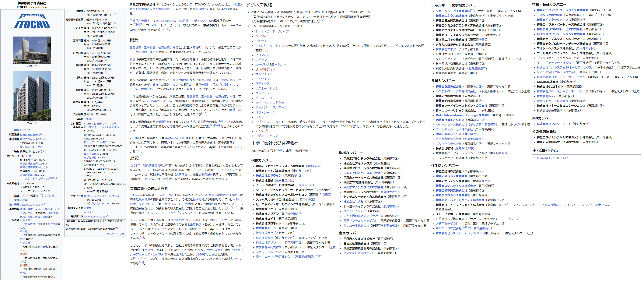Click the pencil edit icon next to 法人番号
The image size is (644, 282).
tap(44, 204)
